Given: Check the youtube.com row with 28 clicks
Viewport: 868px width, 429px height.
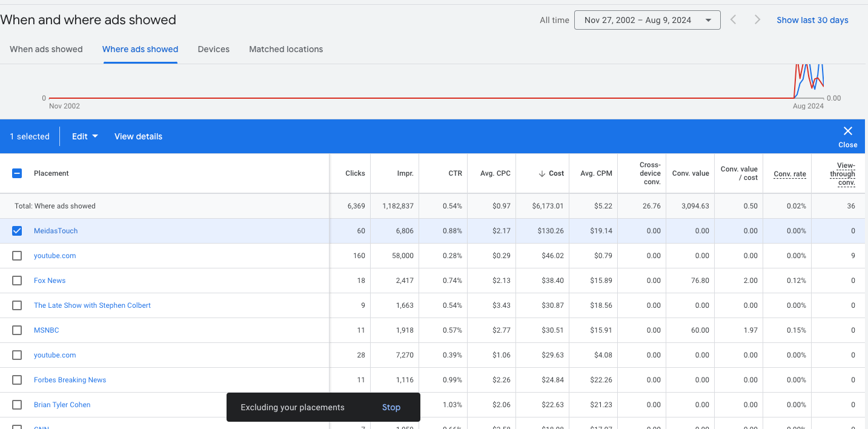Looking at the screenshot, I should point(17,355).
